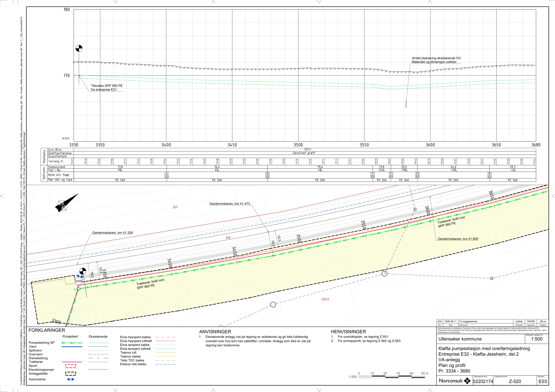Click Kumavstand value '79.6'

(x=320, y=167)
